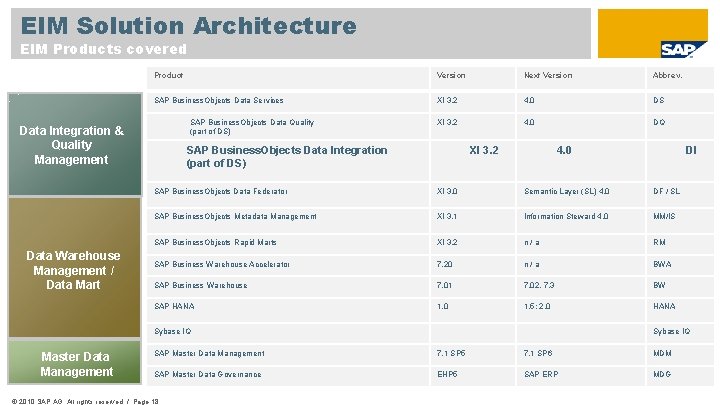The image size is (720, 405).
Task: Click the Next Version column header
Action: pos(548,75)
